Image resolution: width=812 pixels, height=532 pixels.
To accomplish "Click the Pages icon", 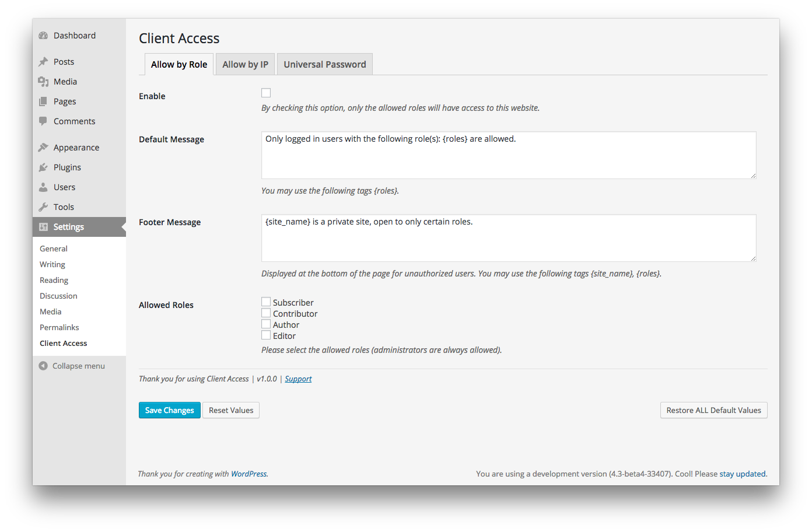I will 43,101.
